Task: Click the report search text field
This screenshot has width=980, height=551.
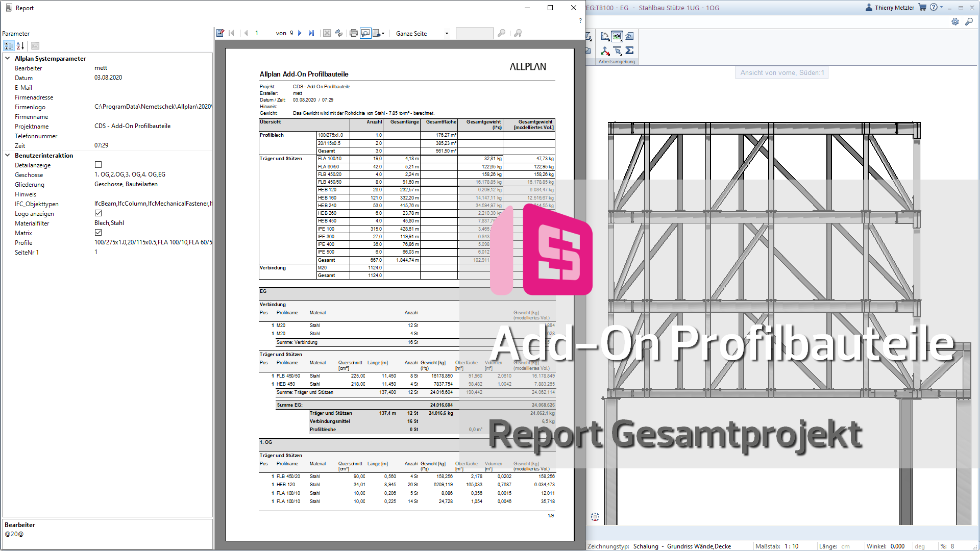Action: (474, 34)
